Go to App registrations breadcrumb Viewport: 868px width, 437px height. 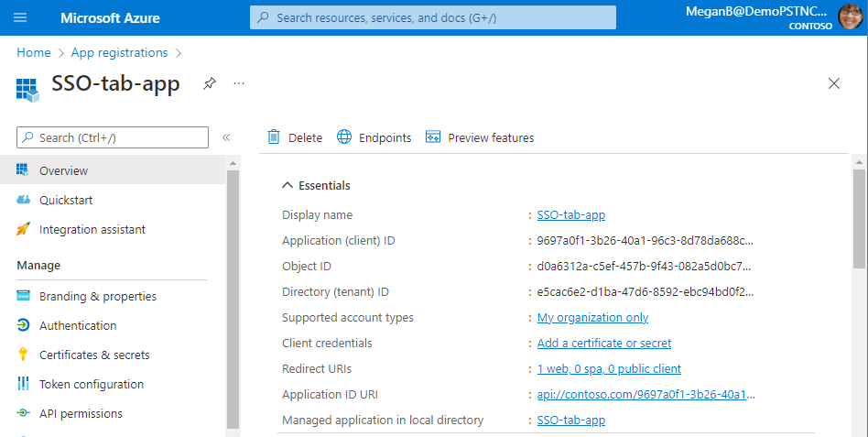(119, 52)
